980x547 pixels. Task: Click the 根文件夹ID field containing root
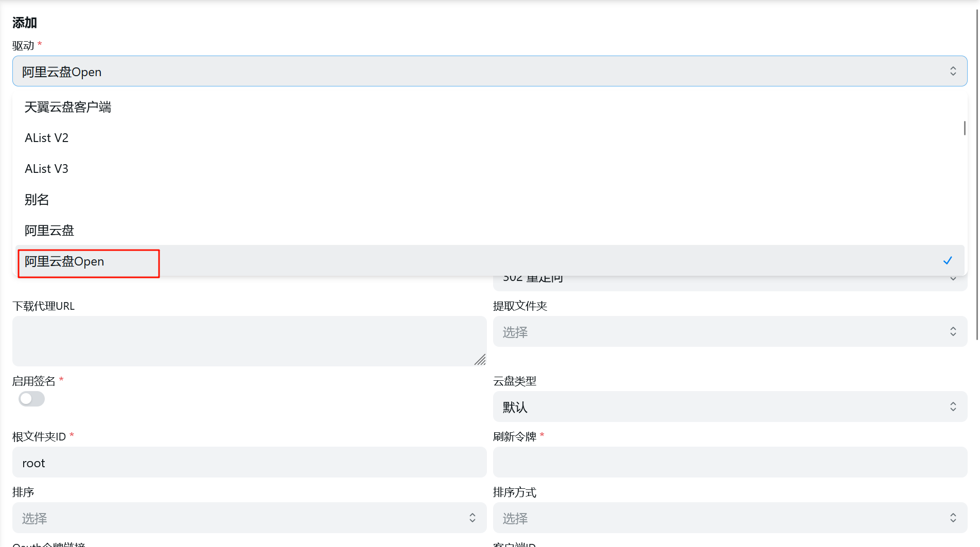tap(249, 462)
